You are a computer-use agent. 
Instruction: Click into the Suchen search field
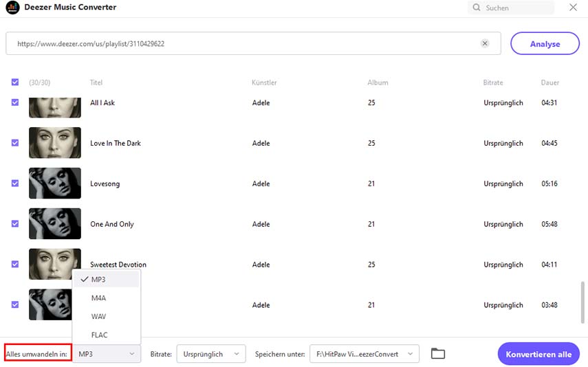tap(511, 8)
